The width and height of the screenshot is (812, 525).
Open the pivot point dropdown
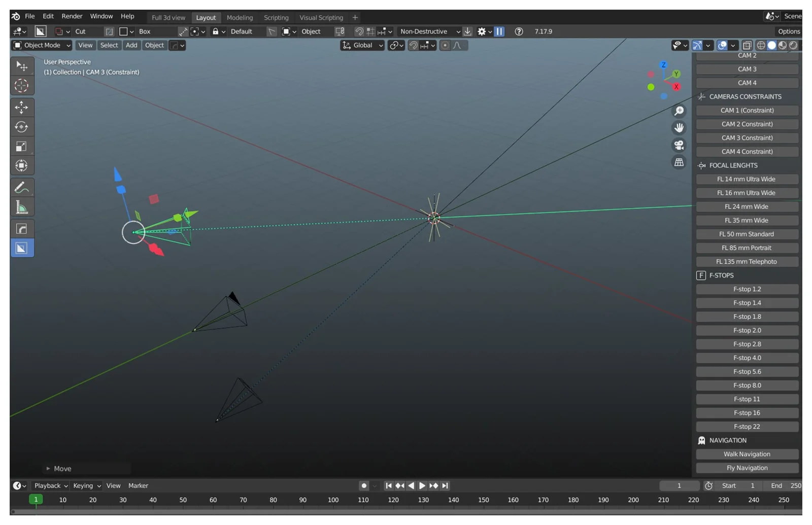396,45
